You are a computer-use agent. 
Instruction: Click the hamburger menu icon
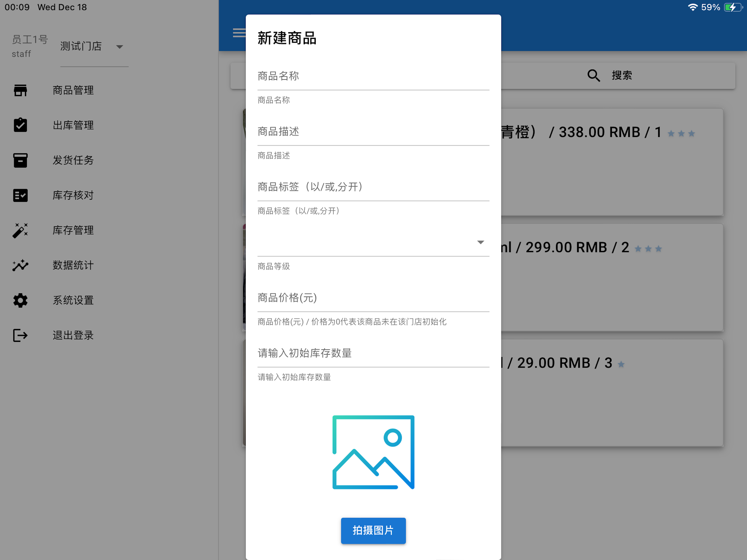coord(239,33)
